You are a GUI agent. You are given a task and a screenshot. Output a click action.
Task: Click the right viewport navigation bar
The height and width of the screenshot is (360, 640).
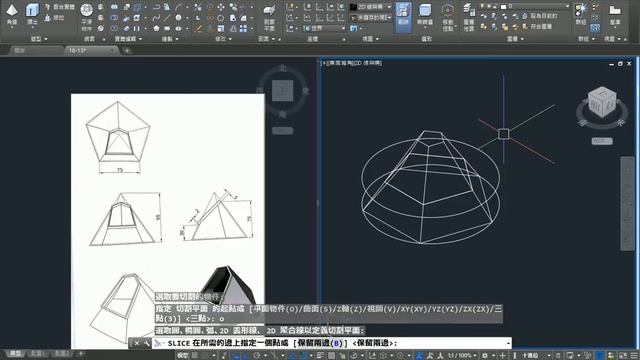[627, 203]
